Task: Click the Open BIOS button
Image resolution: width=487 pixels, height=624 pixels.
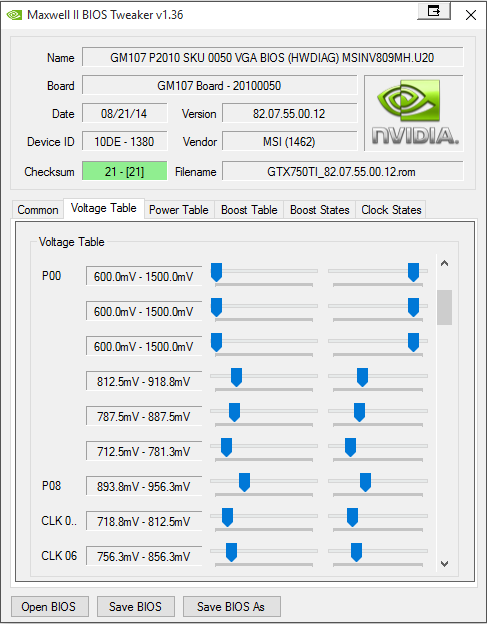Action: click(49, 606)
